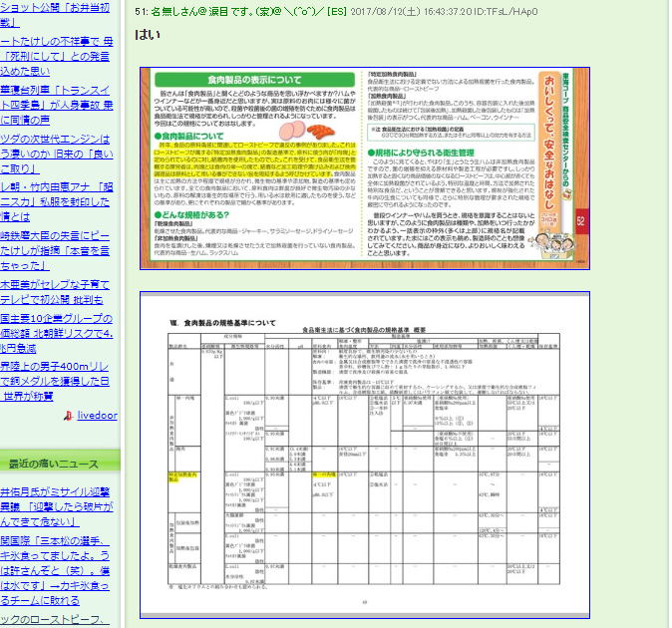Open the お弁当初戦 news link
The height and width of the screenshot is (628, 672).
point(55,15)
